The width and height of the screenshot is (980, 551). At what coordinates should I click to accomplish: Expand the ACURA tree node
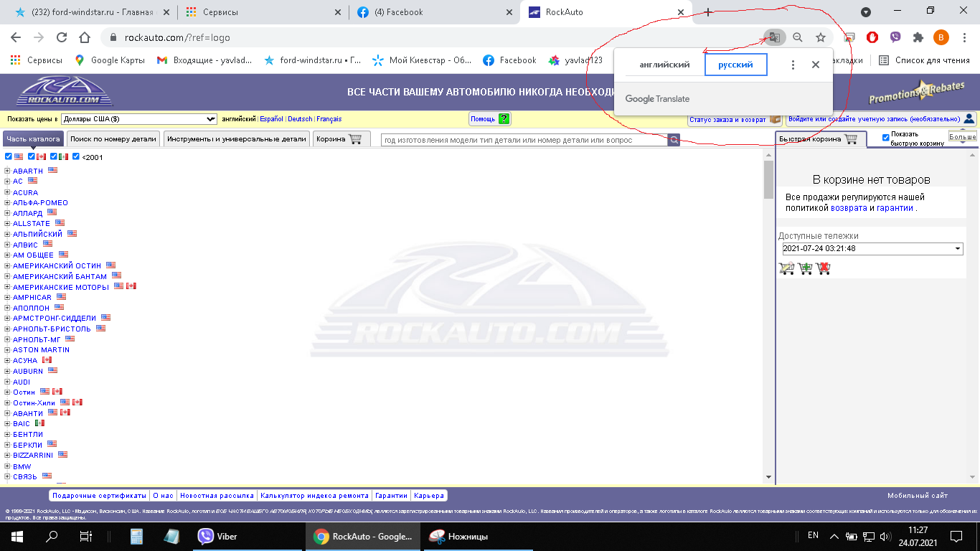(x=7, y=192)
